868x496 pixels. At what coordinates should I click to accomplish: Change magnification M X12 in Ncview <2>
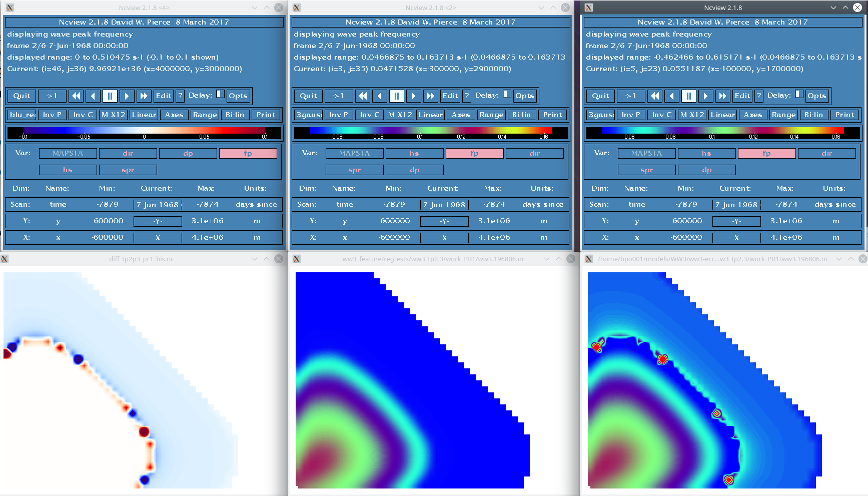coord(400,115)
